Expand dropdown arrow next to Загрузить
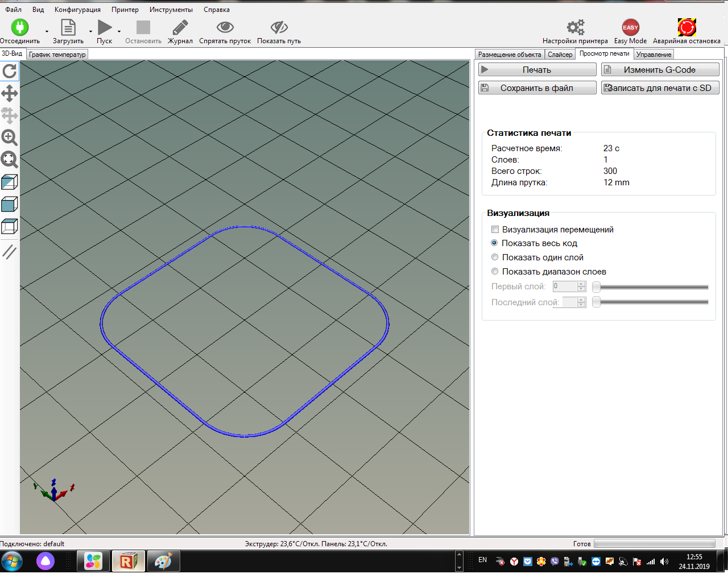728x582 pixels. click(x=90, y=31)
